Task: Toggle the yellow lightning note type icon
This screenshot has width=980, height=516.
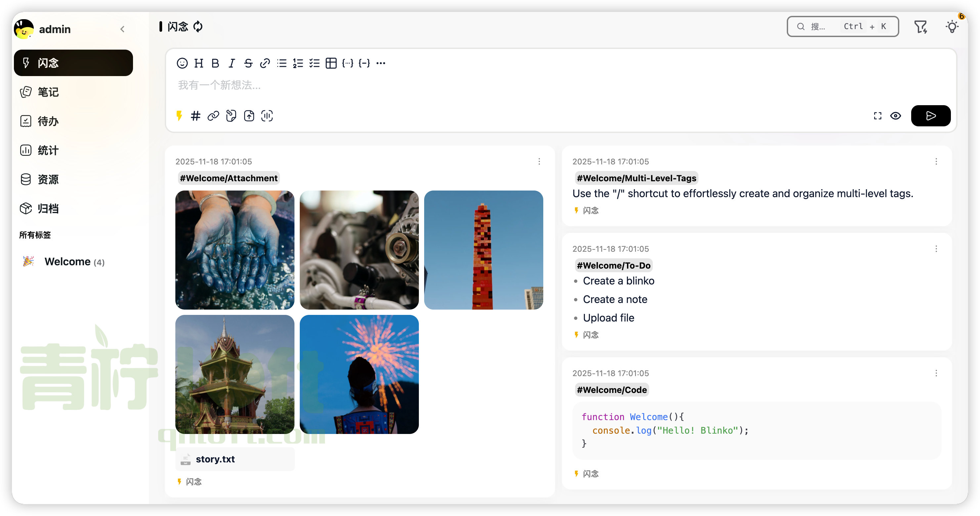Action: click(x=179, y=115)
